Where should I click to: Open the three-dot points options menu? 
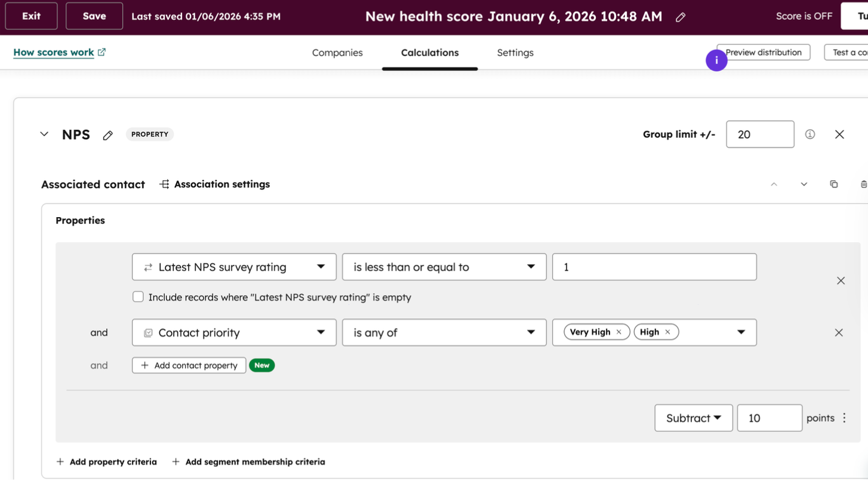pyautogui.click(x=845, y=418)
